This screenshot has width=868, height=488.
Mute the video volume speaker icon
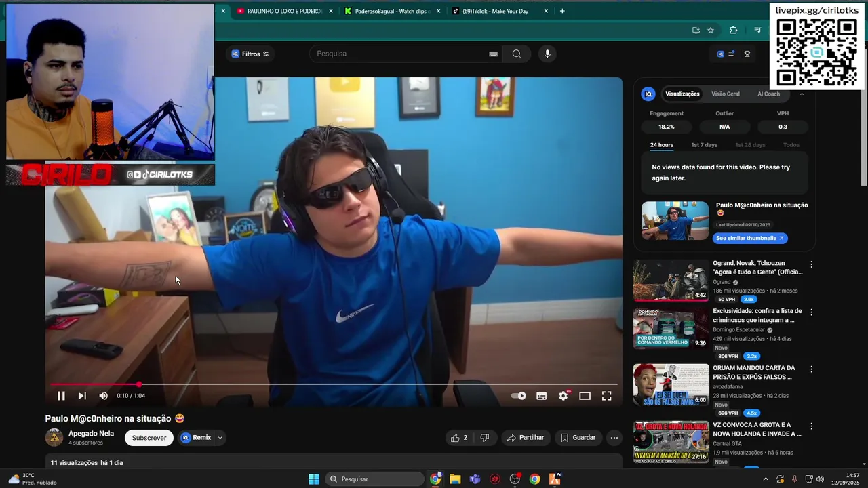pyautogui.click(x=103, y=396)
